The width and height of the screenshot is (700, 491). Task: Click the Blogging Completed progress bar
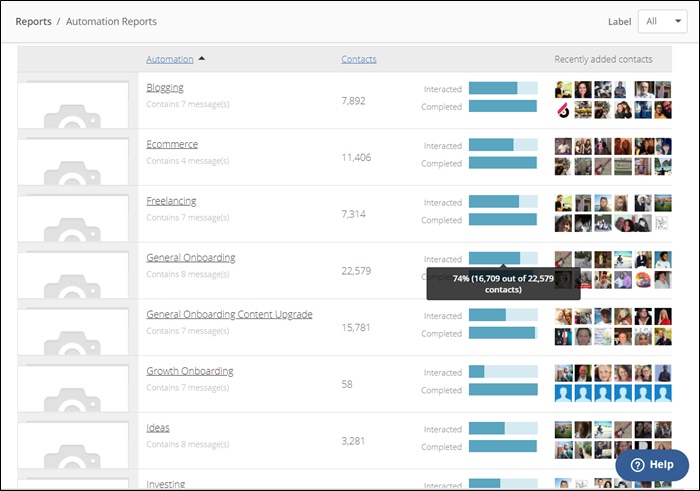503,106
